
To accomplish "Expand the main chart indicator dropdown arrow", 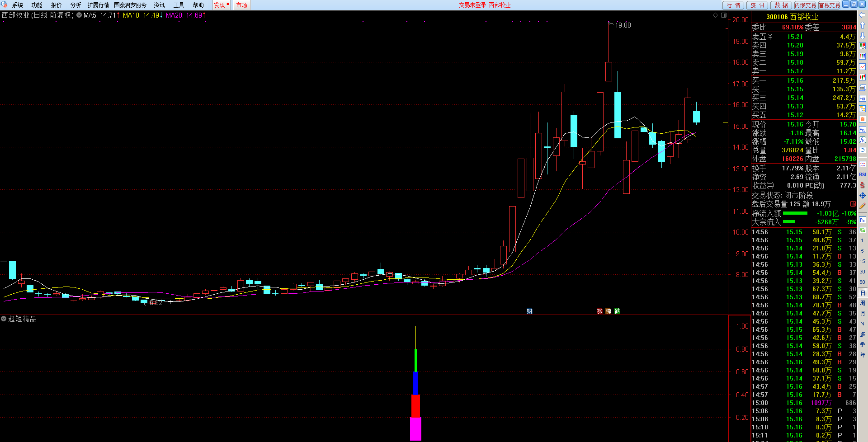I will 79,15.
